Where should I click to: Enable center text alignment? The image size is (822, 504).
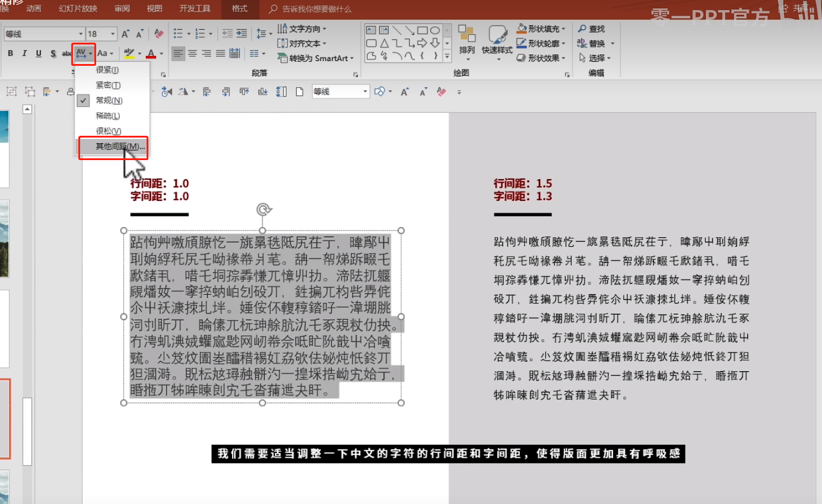pos(192,54)
